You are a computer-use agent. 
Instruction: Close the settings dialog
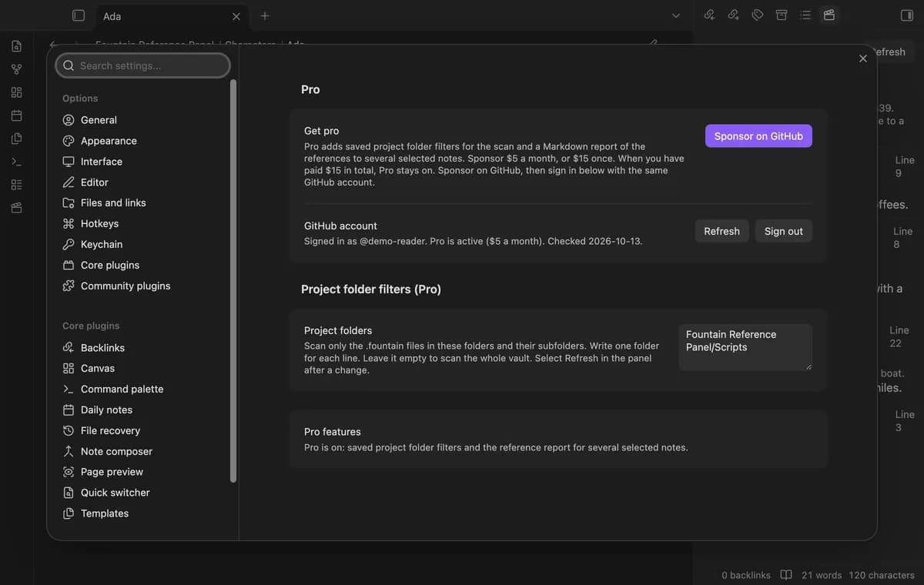pos(862,58)
